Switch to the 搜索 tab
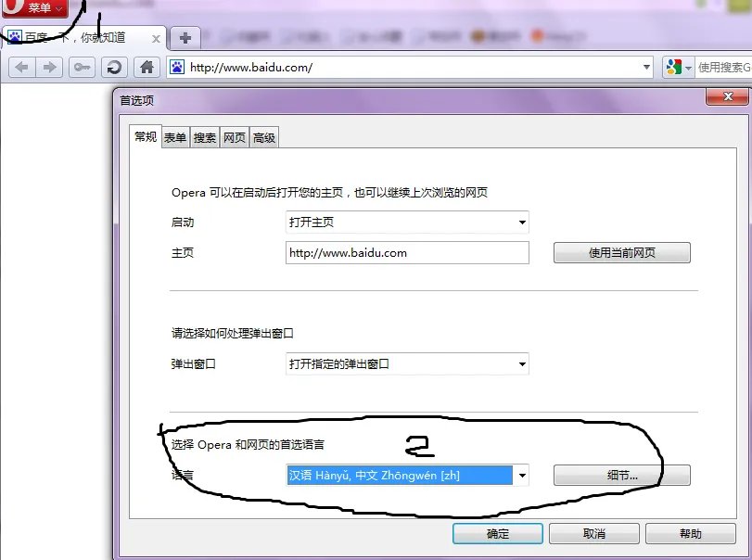Screen dimensions: 752x560 (204, 136)
